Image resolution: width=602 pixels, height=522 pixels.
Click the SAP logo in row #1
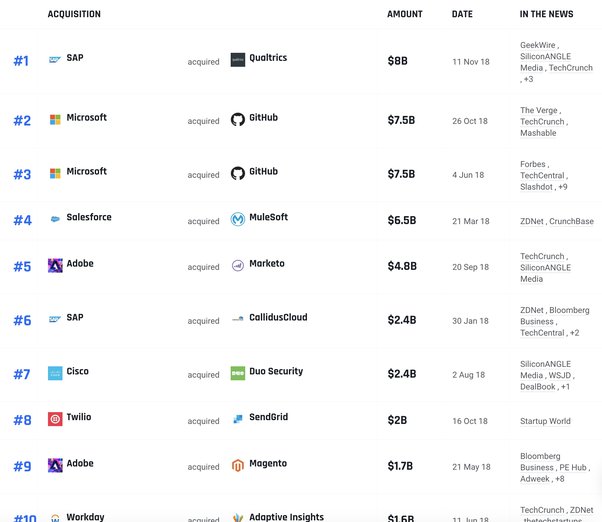(x=55, y=60)
